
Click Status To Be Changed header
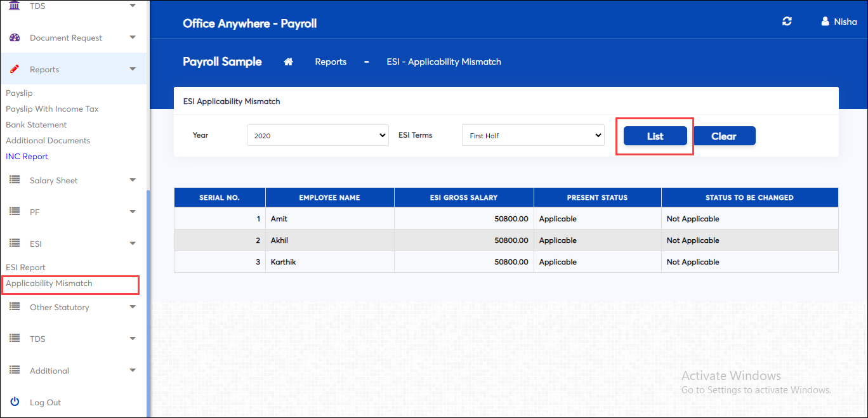pos(749,197)
